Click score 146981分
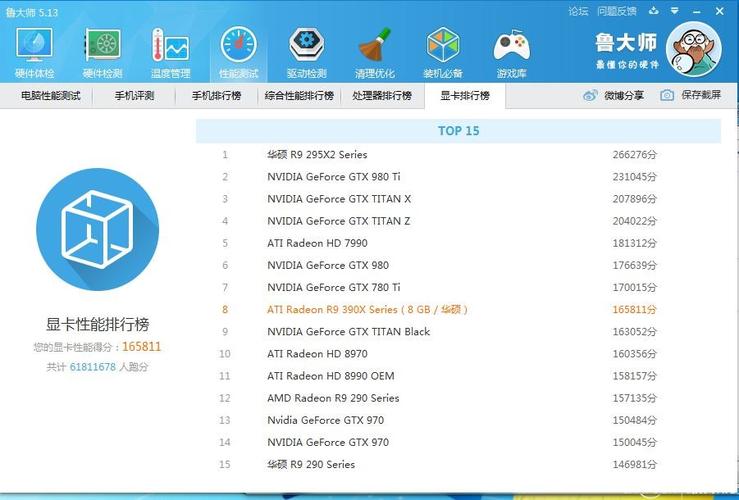The image size is (739, 500). click(634, 465)
